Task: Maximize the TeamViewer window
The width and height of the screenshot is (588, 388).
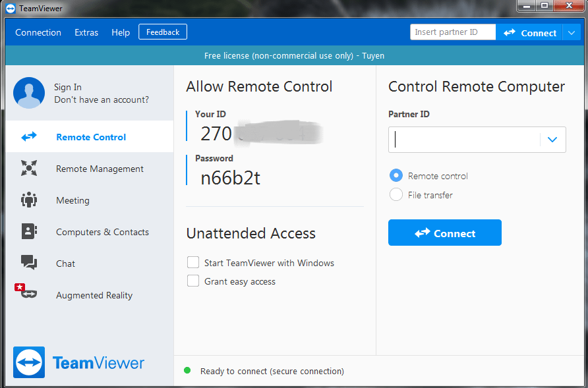Action: [544, 6]
